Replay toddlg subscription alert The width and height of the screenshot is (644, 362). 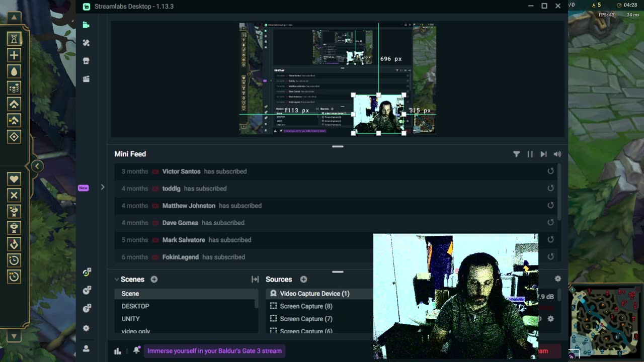coord(550,188)
